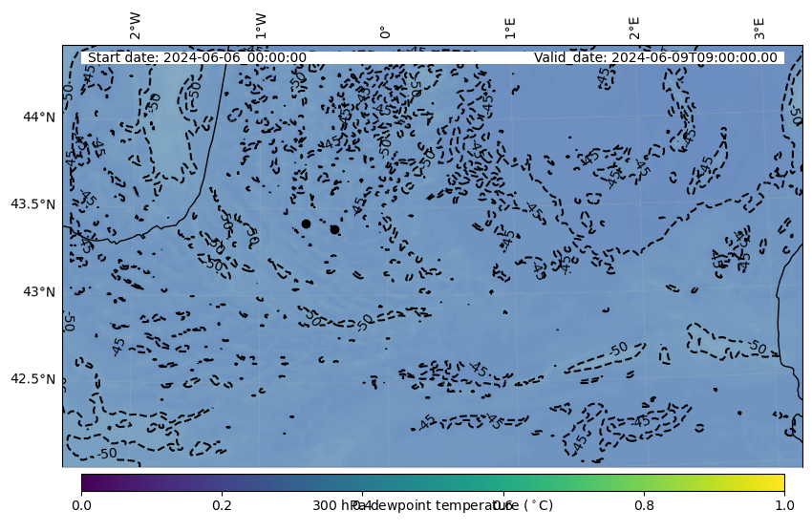Click the left black dot marker on the map
This screenshot has height=532, width=812.
click(x=306, y=223)
